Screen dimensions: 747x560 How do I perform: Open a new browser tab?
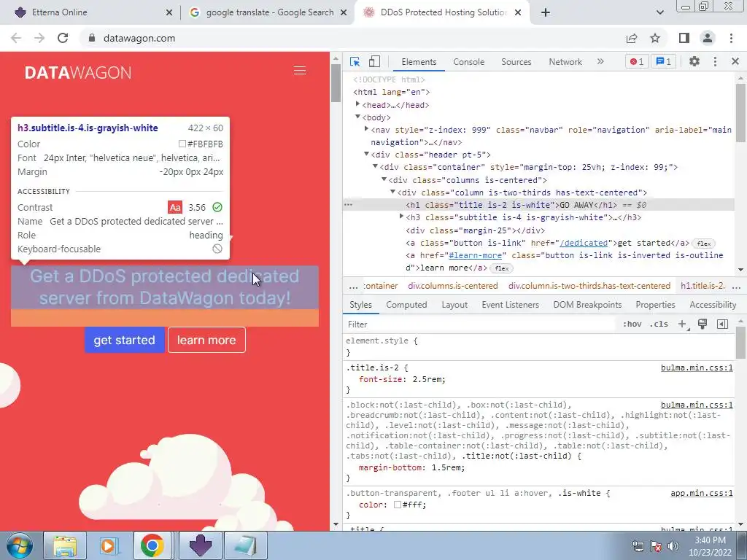pyautogui.click(x=546, y=12)
